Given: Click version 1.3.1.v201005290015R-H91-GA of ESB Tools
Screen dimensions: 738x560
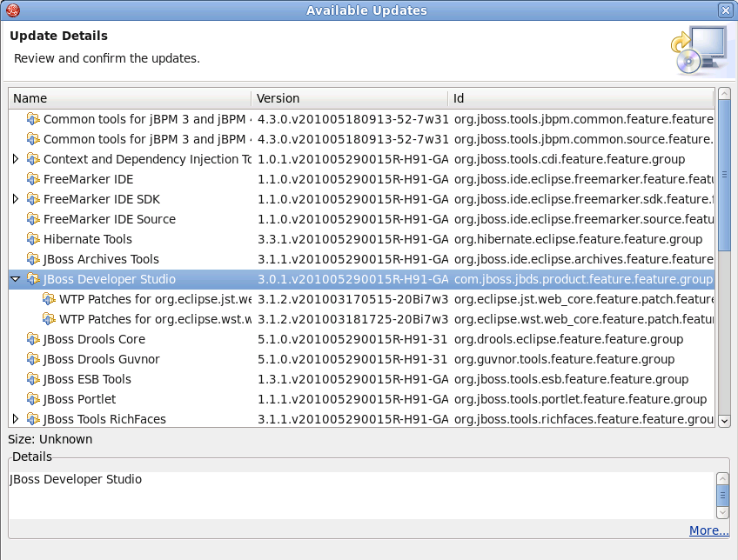Looking at the screenshot, I should pyautogui.click(x=353, y=378).
